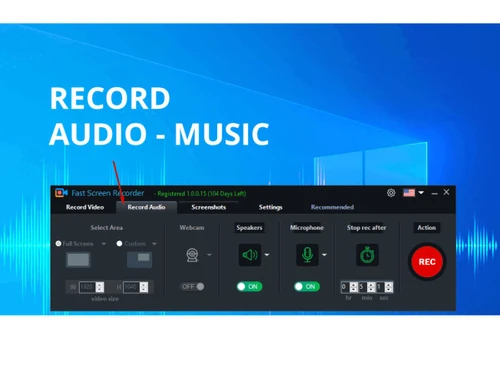
Task: Start recording with the red REC button
Action: coord(427,262)
